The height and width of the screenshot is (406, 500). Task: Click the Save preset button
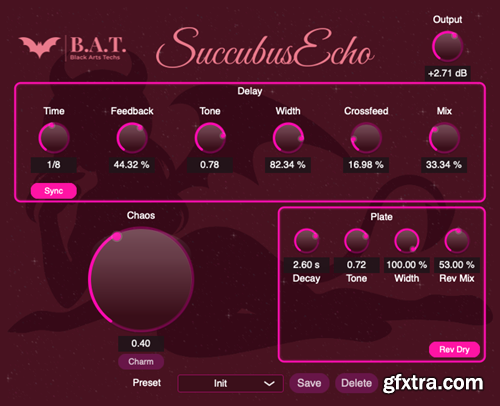[309, 383]
